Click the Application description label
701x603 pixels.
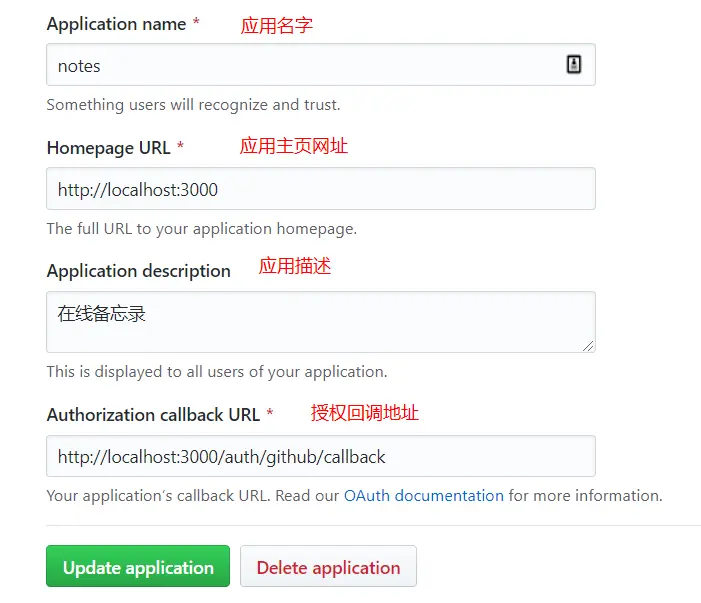(x=139, y=271)
